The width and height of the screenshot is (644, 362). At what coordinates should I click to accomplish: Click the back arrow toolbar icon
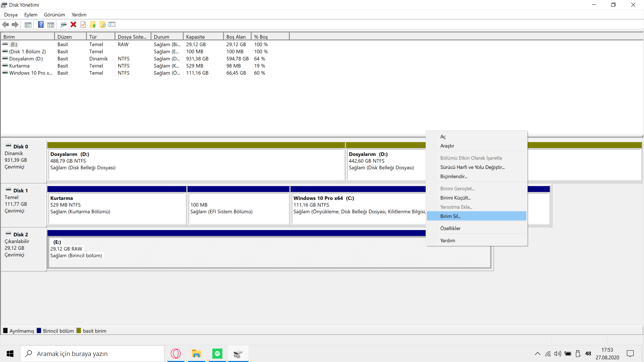(5, 24)
